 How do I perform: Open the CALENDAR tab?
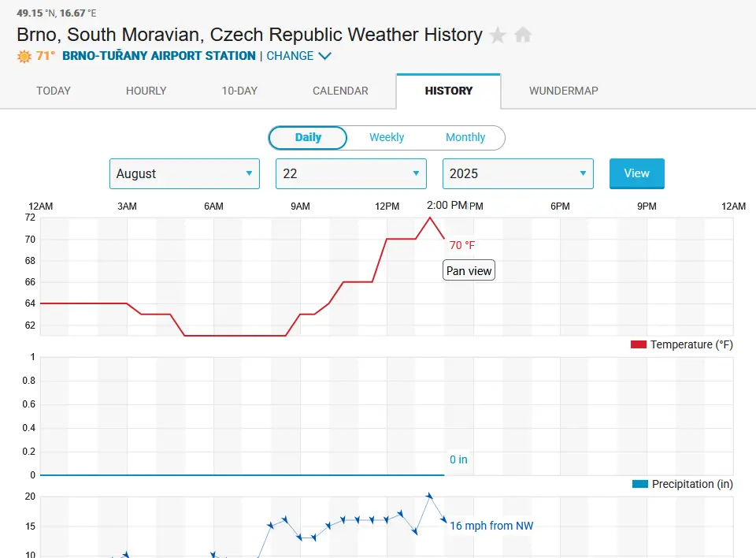pos(340,91)
